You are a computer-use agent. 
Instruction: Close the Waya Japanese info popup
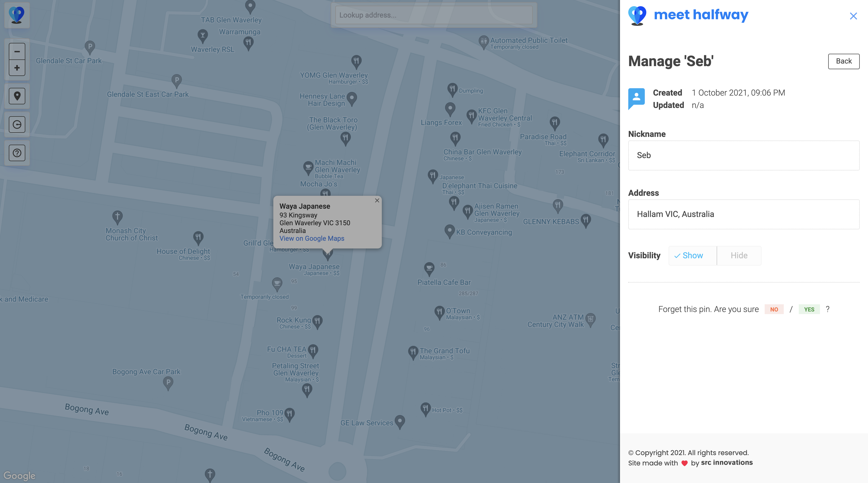point(377,200)
